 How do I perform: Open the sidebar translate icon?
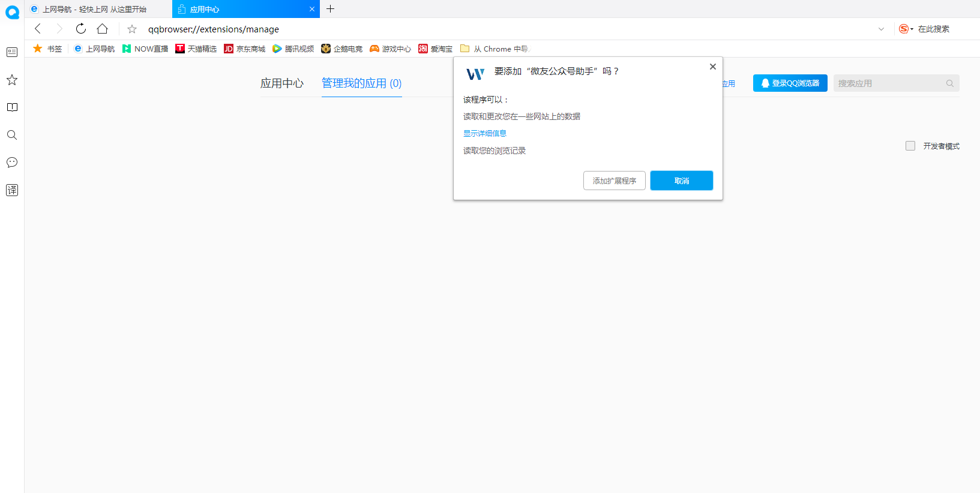12,190
